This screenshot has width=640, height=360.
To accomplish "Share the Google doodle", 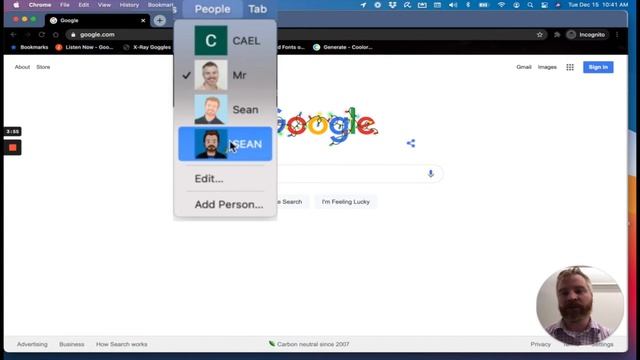I will click(411, 143).
